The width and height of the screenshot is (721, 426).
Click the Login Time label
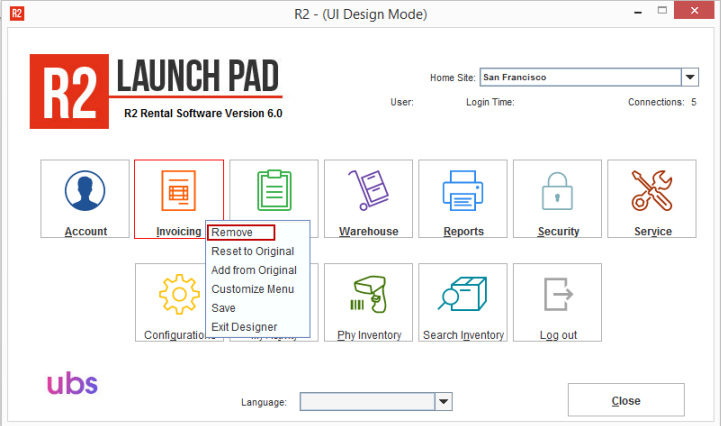coord(490,102)
